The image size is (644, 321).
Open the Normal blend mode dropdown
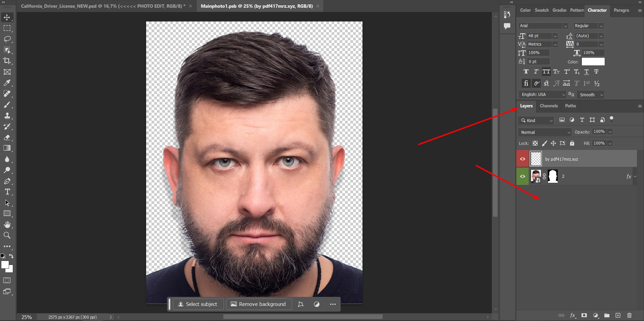(544, 132)
